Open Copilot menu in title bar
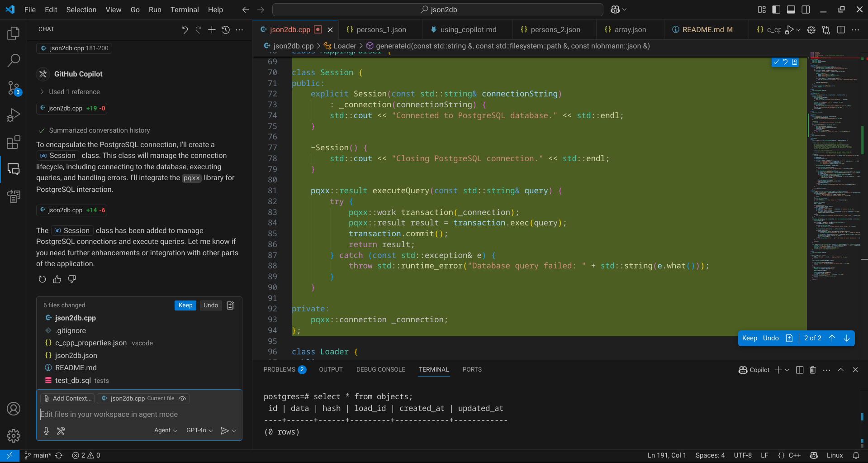The image size is (868, 463). point(618,10)
